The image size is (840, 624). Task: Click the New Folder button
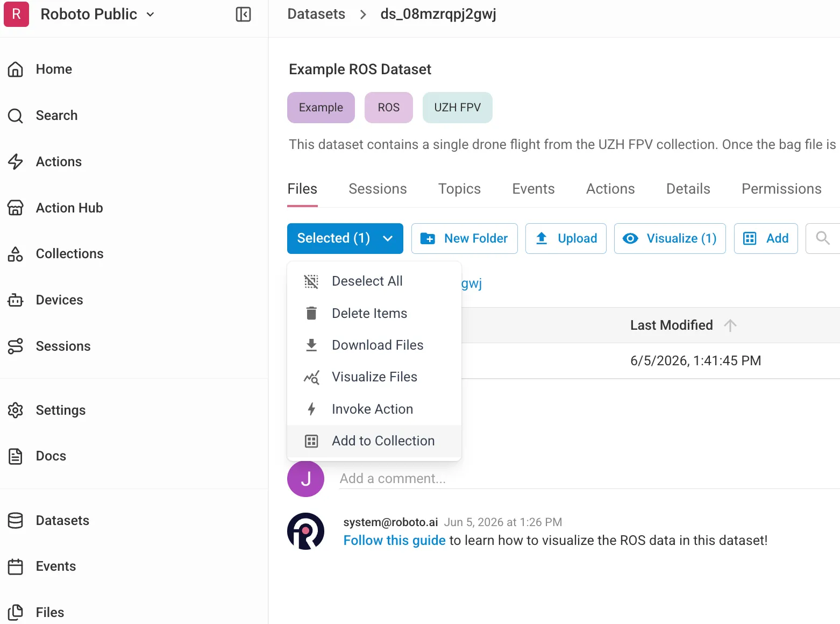(x=465, y=238)
